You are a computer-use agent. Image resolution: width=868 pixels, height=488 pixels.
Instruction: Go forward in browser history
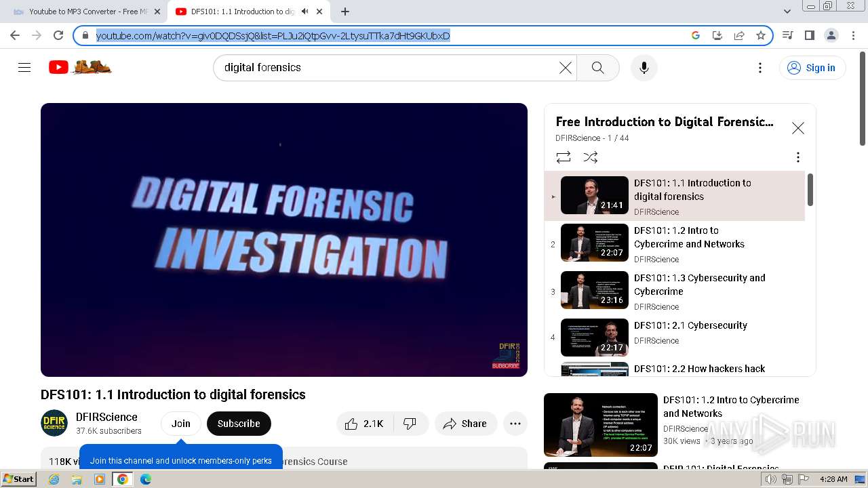(x=37, y=35)
